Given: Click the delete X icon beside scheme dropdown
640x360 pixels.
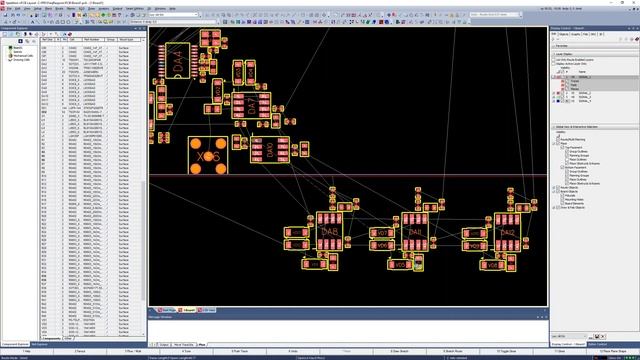Looking at the screenshot, I should point(602,337).
